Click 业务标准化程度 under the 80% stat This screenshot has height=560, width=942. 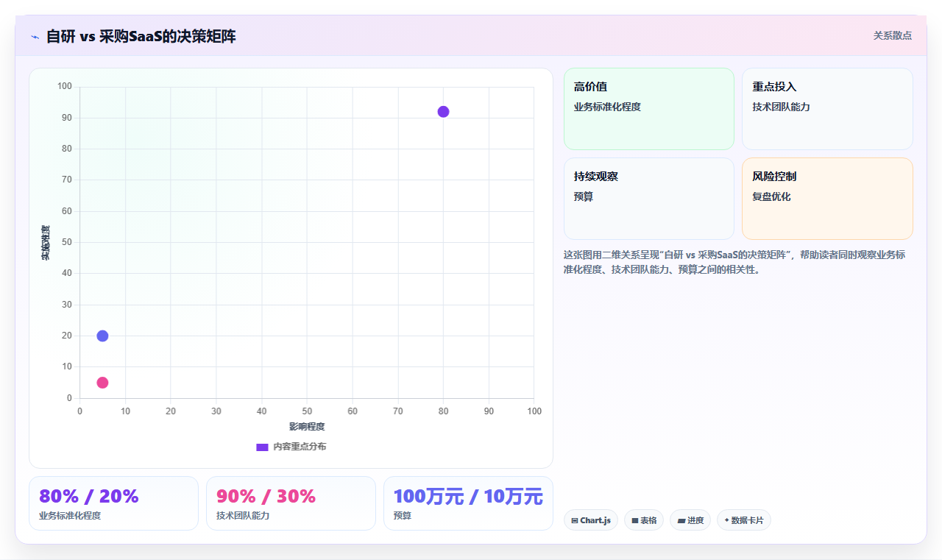point(70,516)
